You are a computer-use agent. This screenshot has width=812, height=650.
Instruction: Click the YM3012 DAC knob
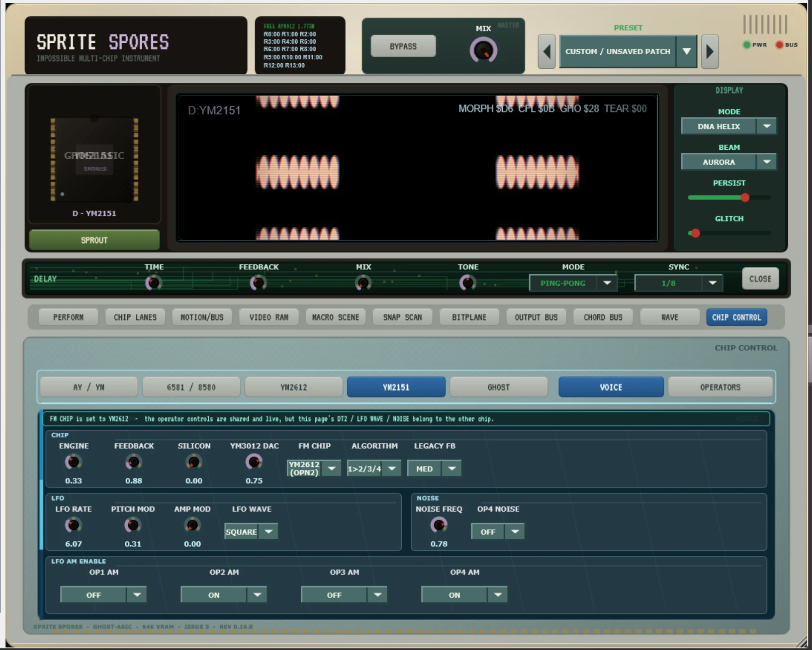click(254, 462)
